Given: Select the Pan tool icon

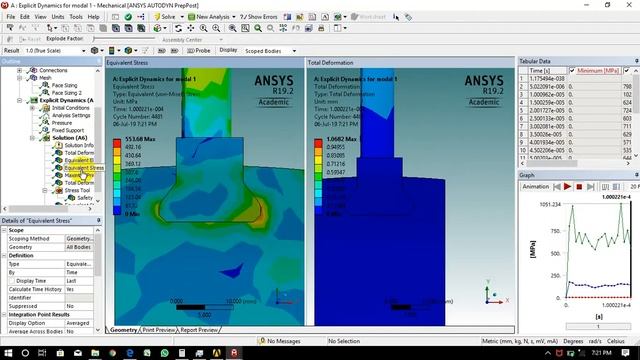Looking at the screenshot, I should pos(191,28).
